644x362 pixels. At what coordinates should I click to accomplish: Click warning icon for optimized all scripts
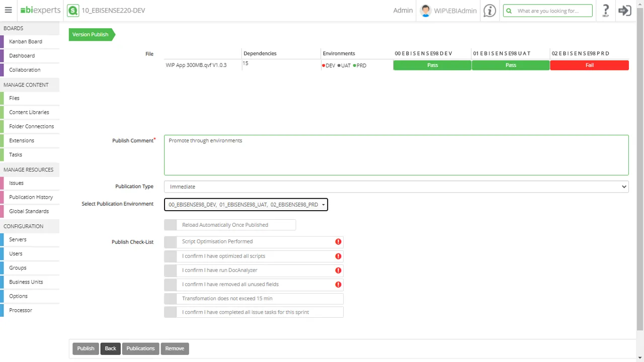coord(338,256)
